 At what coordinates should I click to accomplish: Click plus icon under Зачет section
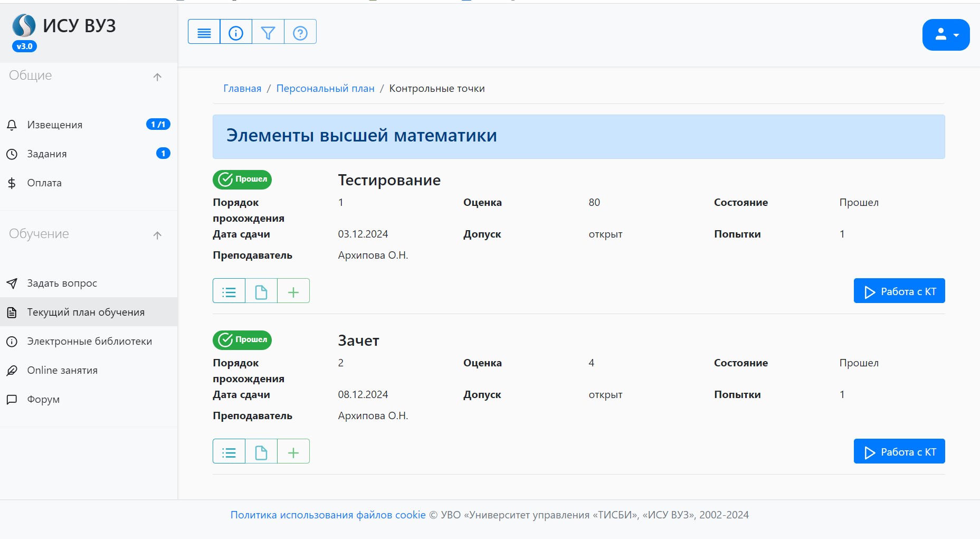tap(293, 451)
